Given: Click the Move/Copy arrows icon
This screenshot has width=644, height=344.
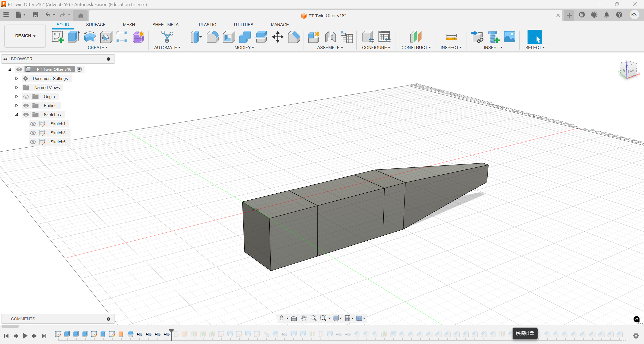Looking at the screenshot, I should [277, 37].
